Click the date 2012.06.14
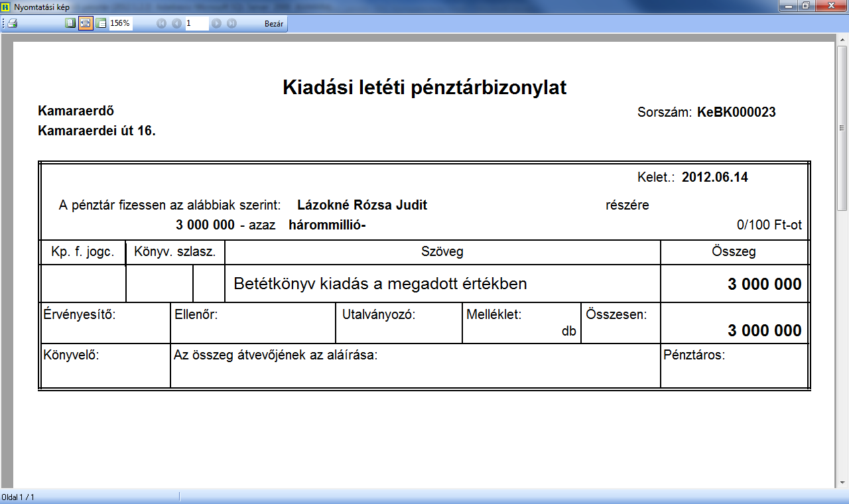The height and width of the screenshot is (504, 849). point(715,177)
